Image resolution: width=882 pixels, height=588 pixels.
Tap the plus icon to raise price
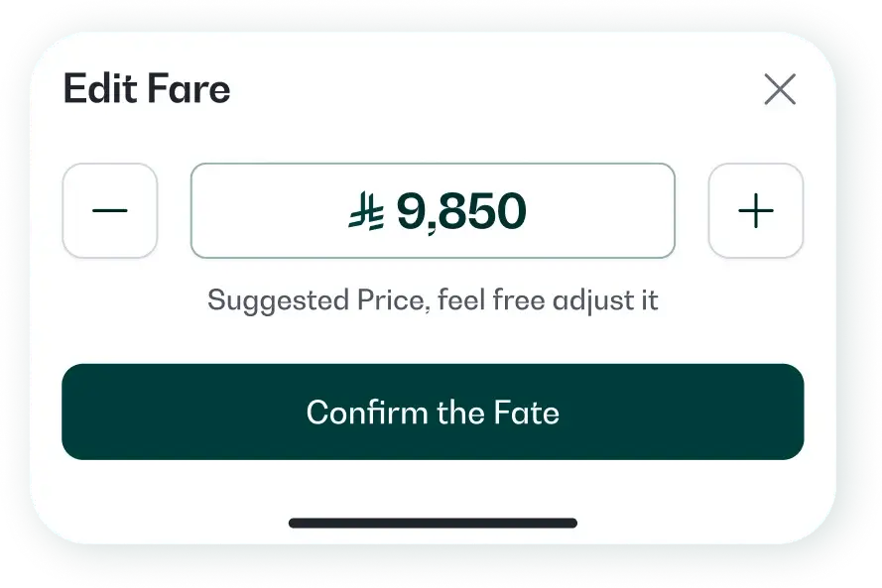click(755, 210)
